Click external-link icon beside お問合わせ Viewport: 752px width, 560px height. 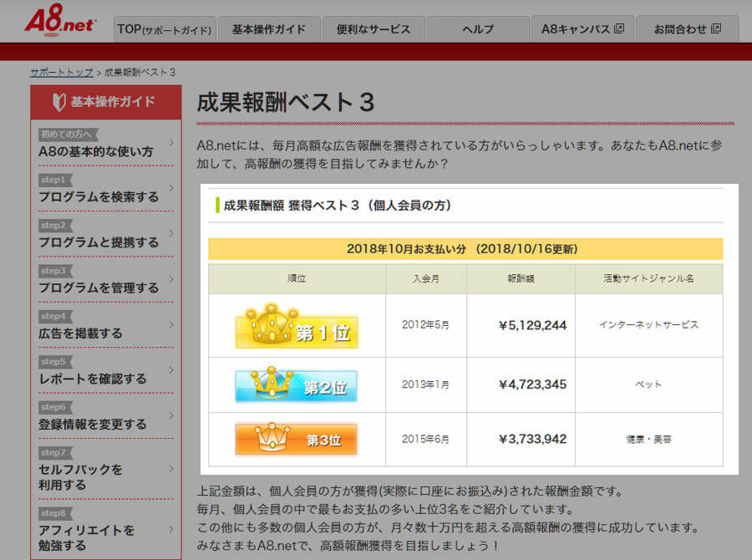[715, 28]
